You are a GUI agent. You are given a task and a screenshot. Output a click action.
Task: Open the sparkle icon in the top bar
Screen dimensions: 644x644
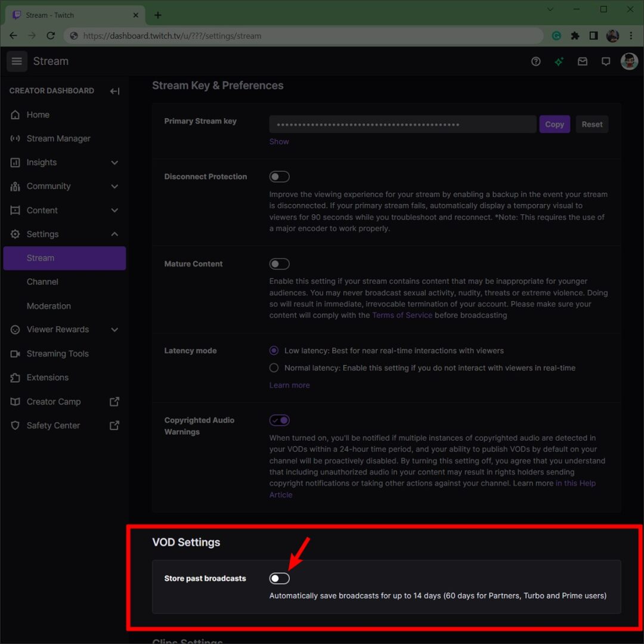[x=559, y=61]
